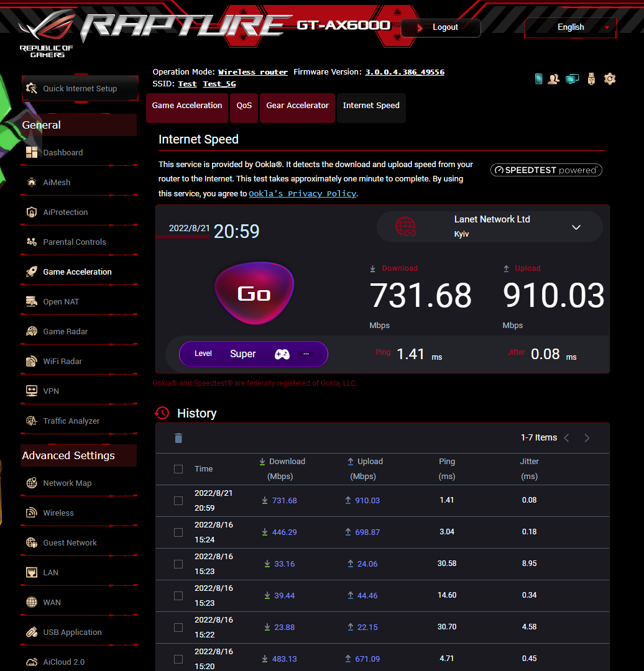This screenshot has width=644, height=671.
Task: Click the Wireless router operation mode link
Action: [253, 72]
